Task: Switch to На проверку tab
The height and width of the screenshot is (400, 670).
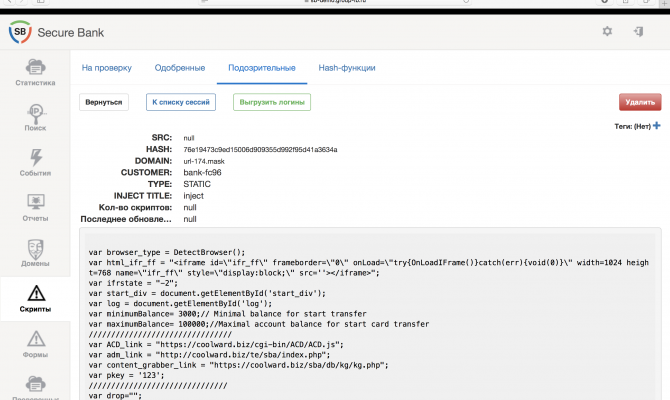Action: pos(107,68)
